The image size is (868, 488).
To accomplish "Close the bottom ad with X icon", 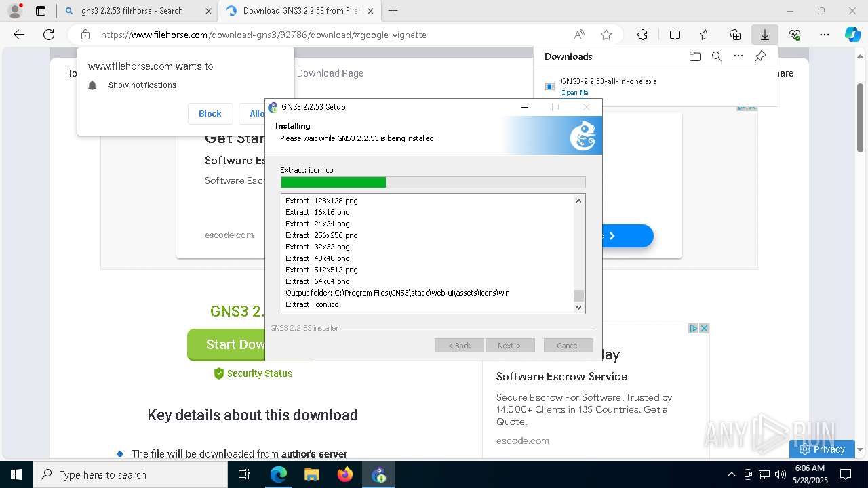I will tap(704, 328).
